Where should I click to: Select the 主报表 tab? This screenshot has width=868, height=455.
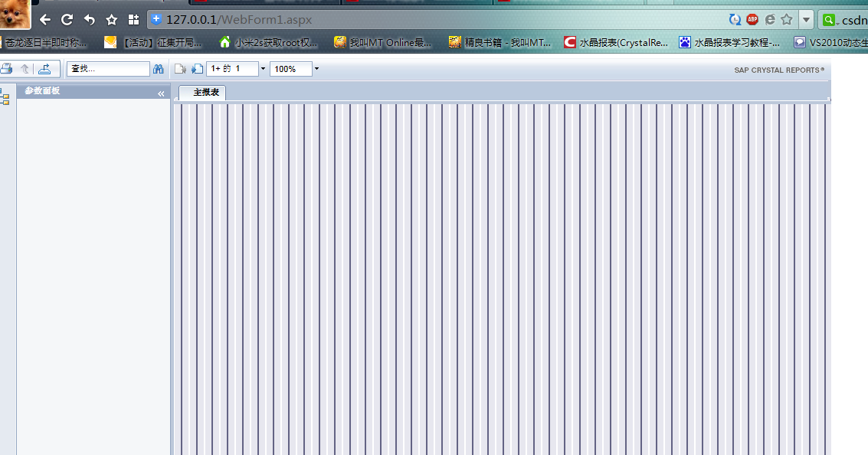(202, 93)
